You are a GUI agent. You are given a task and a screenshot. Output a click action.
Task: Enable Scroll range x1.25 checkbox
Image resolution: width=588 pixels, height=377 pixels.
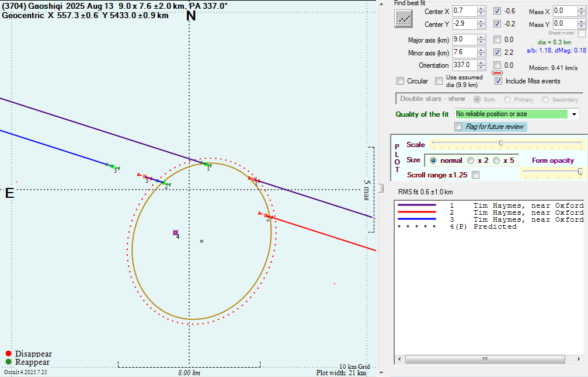coord(475,175)
